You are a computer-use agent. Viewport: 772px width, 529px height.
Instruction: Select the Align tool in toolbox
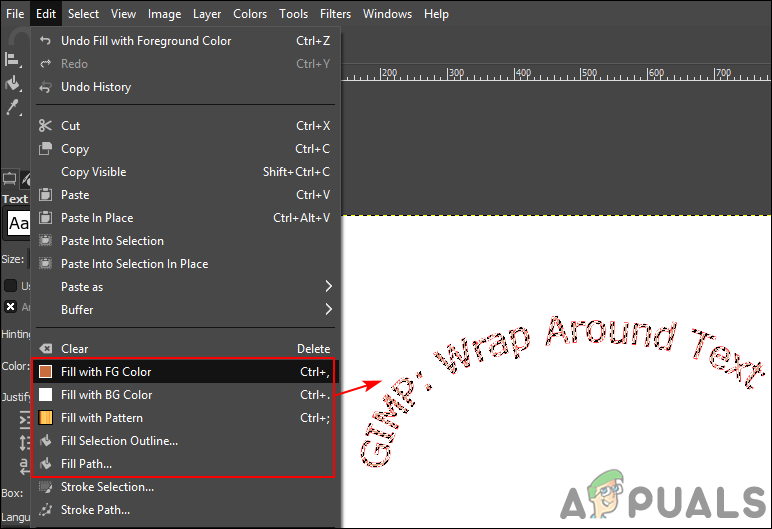tap(12, 60)
